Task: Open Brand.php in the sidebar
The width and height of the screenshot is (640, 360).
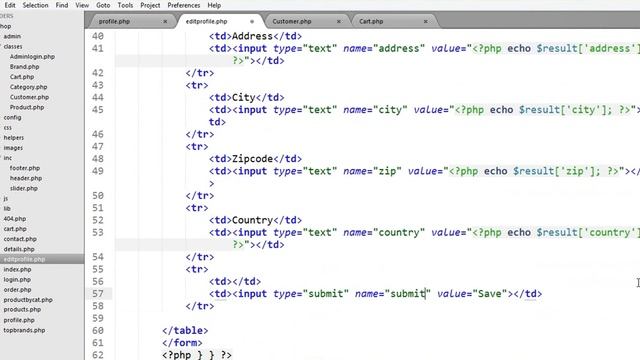Action: (24, 67)
